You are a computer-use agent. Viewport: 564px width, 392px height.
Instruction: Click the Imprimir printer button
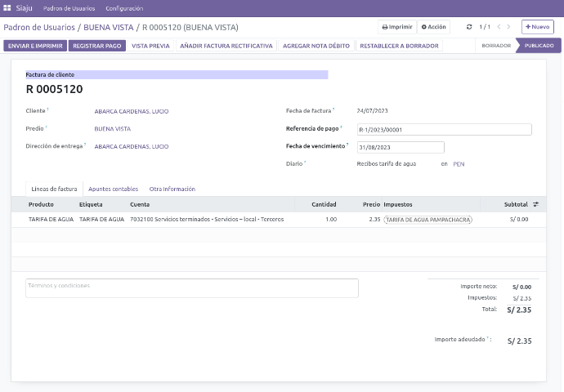397,27
